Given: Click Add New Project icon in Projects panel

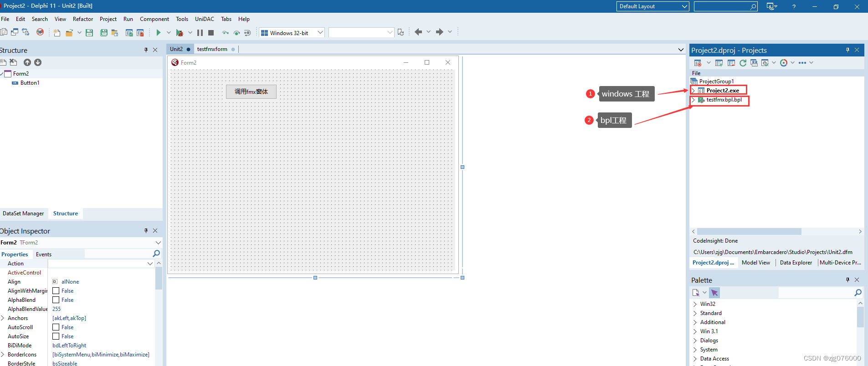Looking at the screenshot, I should (719, 63).
